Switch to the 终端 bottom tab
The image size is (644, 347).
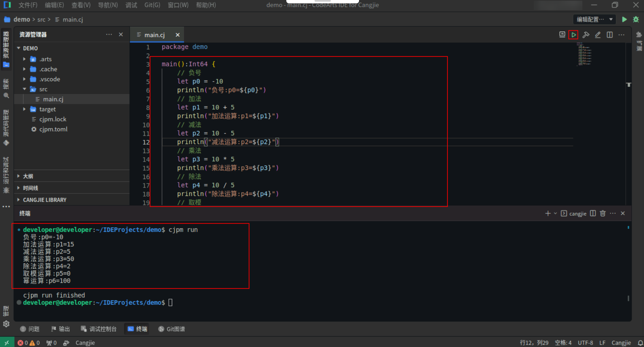click(137, 329)
